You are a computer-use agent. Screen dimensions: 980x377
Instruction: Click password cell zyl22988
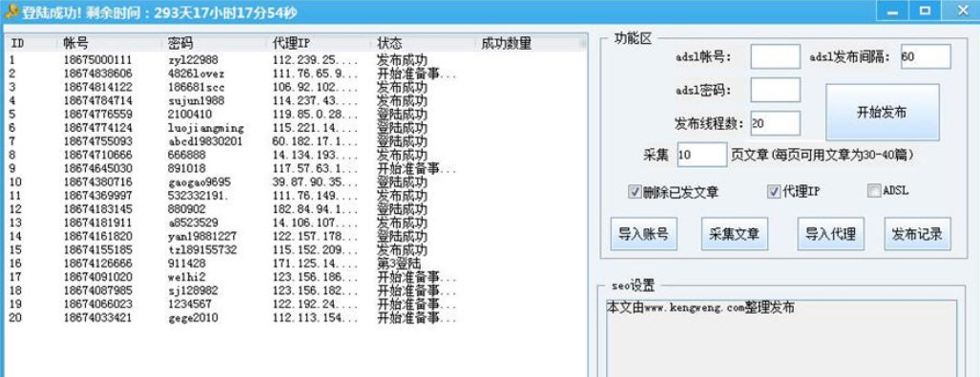pyautogui.click(x=193, y=60)
